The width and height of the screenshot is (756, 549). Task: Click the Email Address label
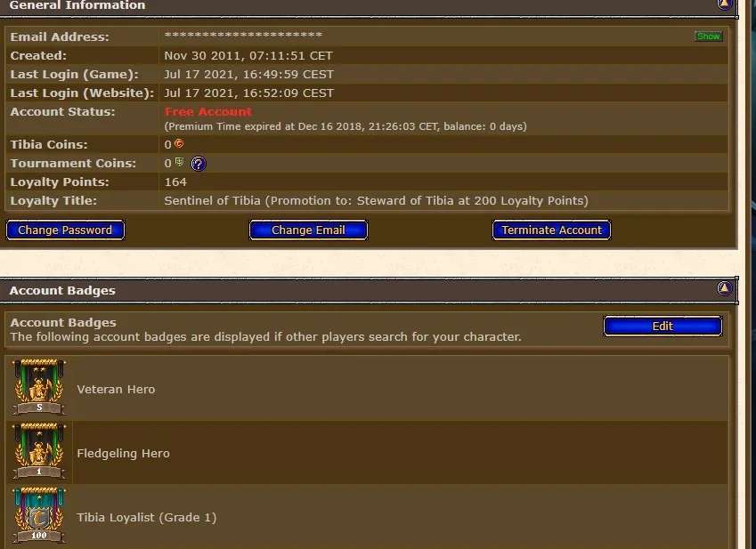60,37
